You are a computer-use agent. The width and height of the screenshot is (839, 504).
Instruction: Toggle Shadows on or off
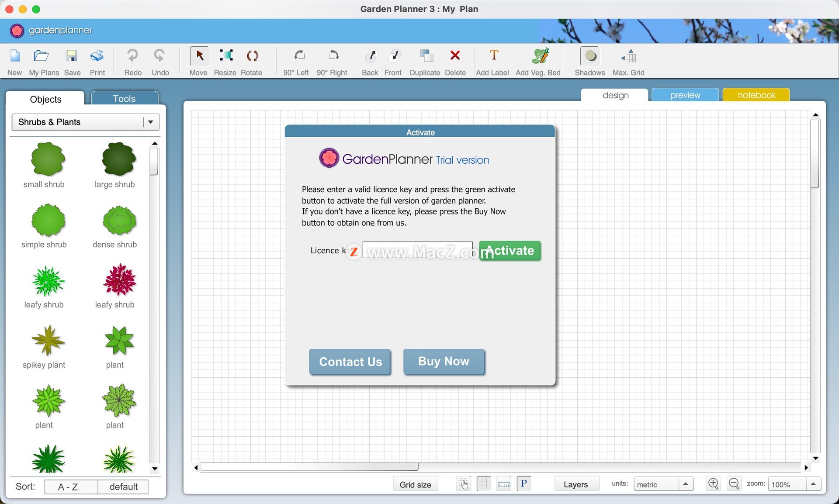coord(590,56)
